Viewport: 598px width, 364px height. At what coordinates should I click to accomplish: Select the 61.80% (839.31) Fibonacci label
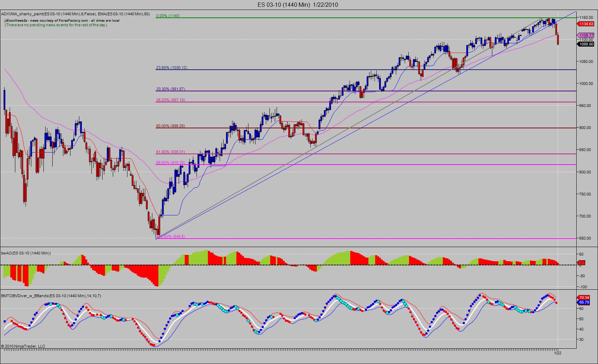click(171, 152)
